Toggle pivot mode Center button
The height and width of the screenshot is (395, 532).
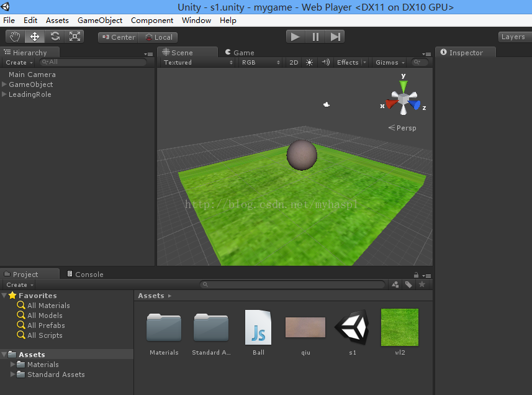(x=119, y=37)
